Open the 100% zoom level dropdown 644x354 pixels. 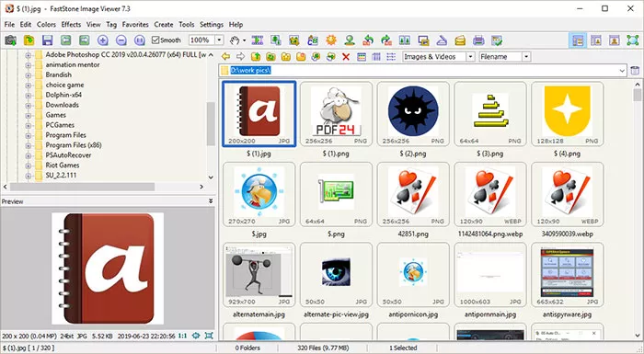click(219, 40)
